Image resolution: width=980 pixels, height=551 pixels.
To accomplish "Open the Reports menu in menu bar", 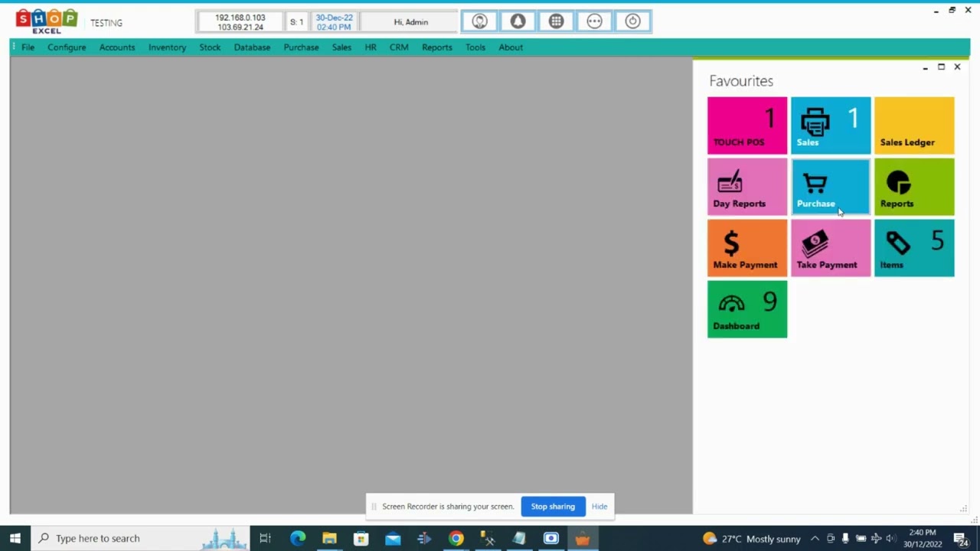I will [x=437, y=47].
